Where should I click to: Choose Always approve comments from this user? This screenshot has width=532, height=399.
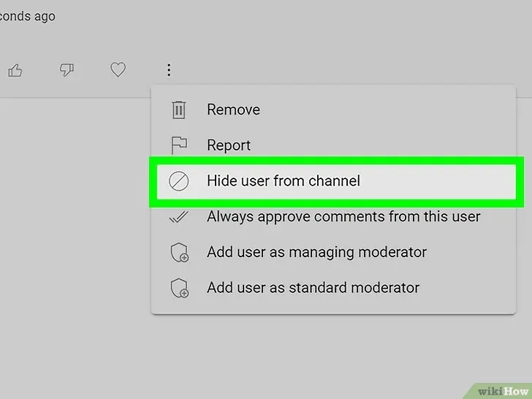[x=333, y=217]
